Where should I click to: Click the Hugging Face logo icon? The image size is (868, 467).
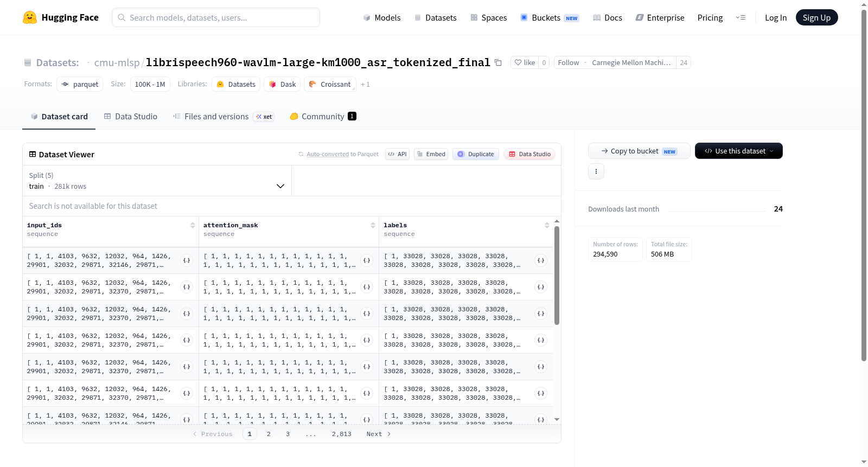30,17
